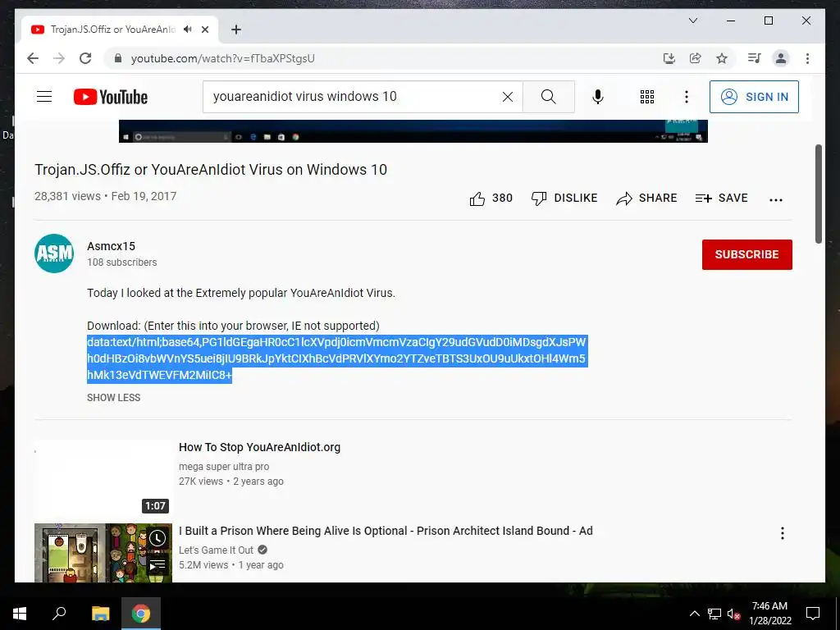Click the SHARE button

coord(646,199)
